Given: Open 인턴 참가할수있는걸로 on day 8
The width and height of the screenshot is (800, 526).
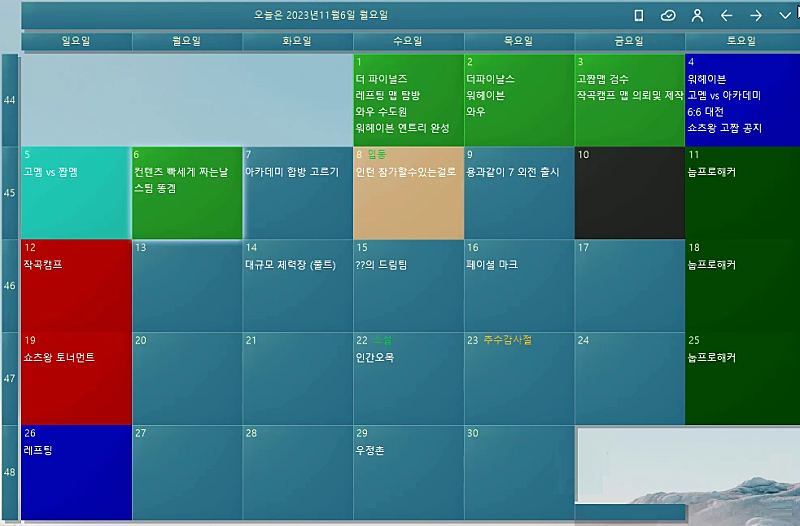Looking at the screenshot, I should pos(406,172).
